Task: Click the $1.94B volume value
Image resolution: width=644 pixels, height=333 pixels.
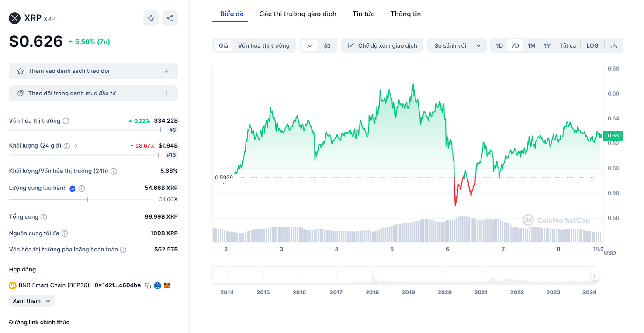Action: pyautogui.click(x=168, y=146)
